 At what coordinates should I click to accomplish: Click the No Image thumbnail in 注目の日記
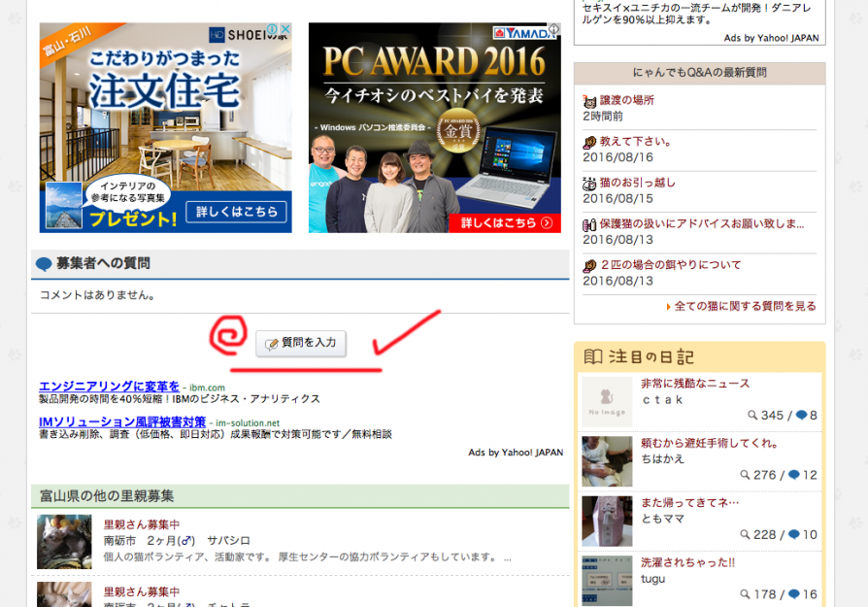(607, 401)
